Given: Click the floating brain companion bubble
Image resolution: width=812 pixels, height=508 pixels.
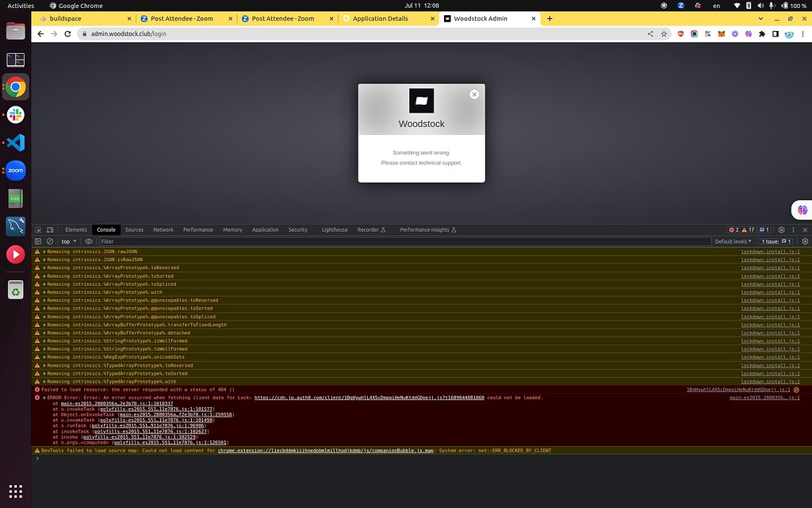Looking at the screenshot, I should click(x=802, y=210).
